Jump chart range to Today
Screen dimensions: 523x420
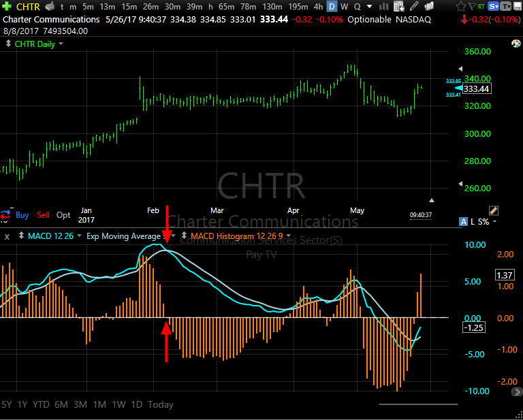(161, 404)
